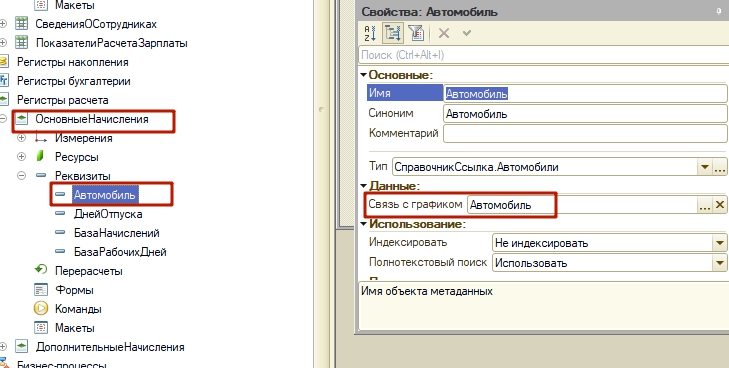Screen dimensions: 729x368
Task: Expand the ПоказателиРасчетаЗарплаты node
Action: pyautogui.click(x=3, y=43)
